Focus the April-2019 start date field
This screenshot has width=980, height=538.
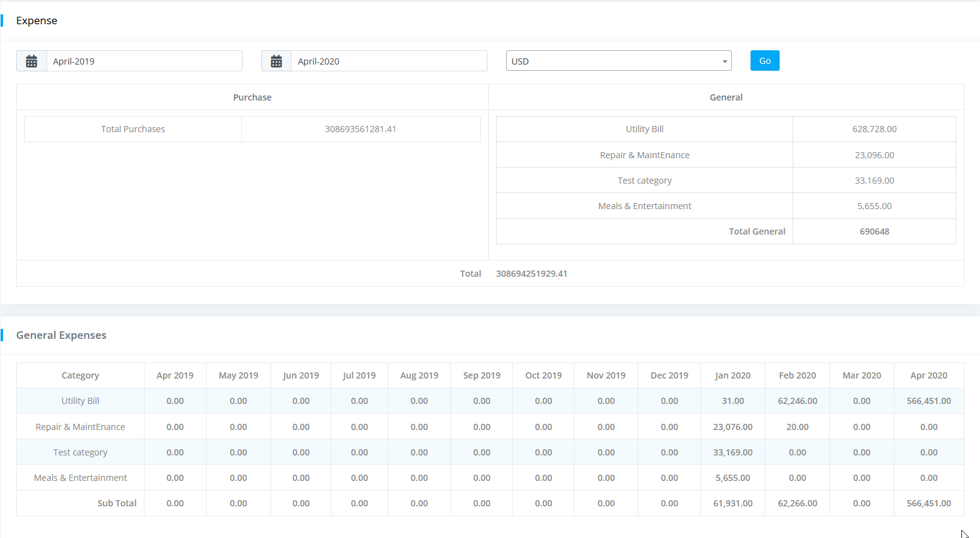coord(144,61)
